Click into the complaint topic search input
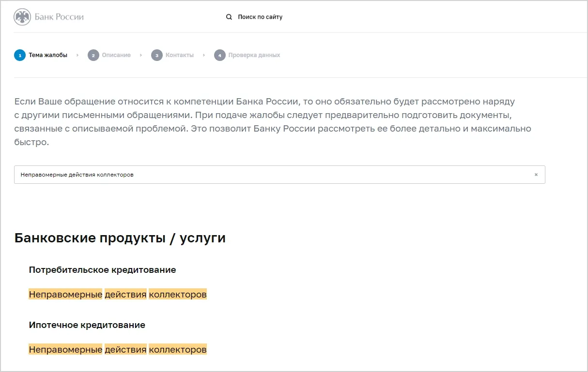 click(279, 175)
